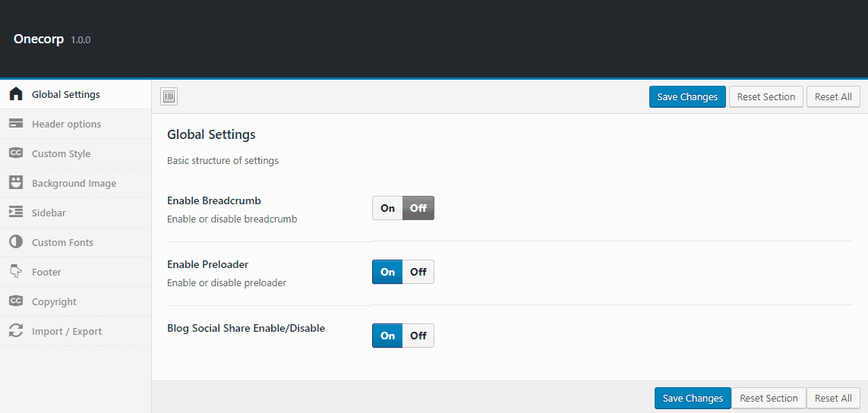Viewport: 868px width, 413px height.
Task: Go to the Custom Fonts section
Action: 62,242
